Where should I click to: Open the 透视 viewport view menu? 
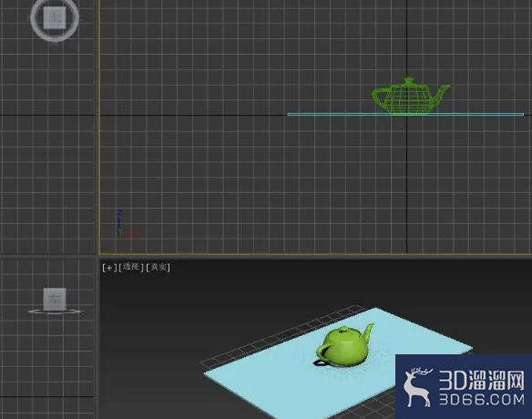tap(131, 267)
